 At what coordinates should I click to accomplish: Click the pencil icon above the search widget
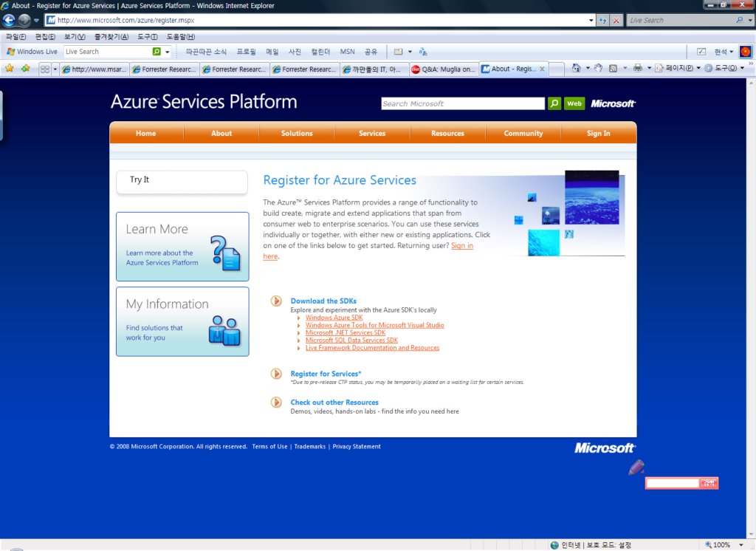(x=636, y=467)
